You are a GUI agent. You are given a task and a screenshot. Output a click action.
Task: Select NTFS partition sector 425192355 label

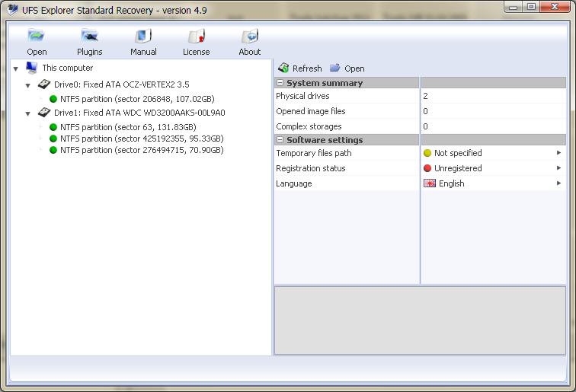(142, 139)
